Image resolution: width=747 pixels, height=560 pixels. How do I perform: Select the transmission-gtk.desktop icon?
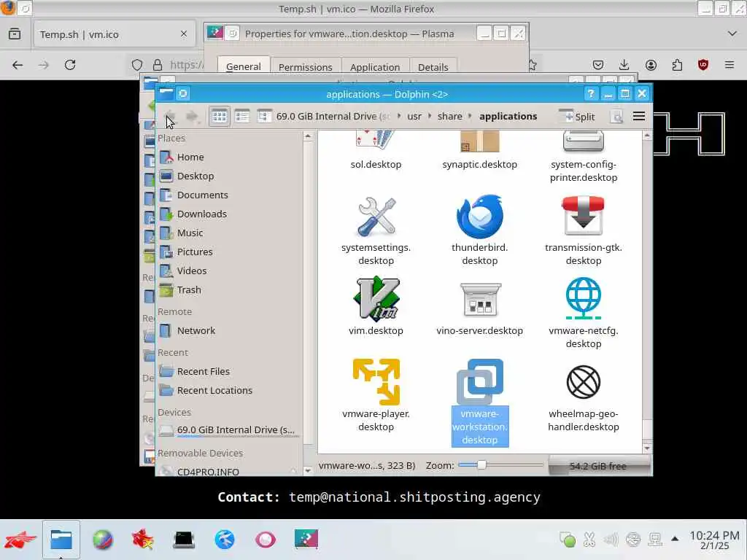pyautogui.click(x=583, y=215)
